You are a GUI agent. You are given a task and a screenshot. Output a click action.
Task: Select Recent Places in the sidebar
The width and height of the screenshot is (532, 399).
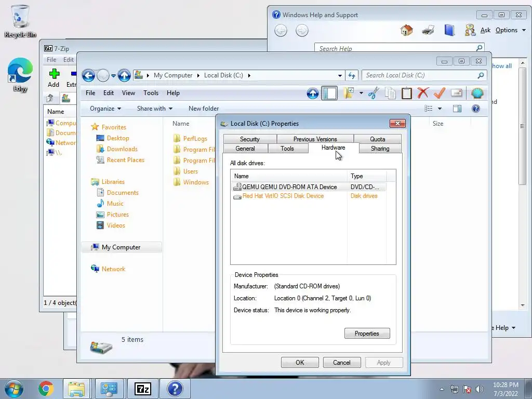tap(121, 160)
